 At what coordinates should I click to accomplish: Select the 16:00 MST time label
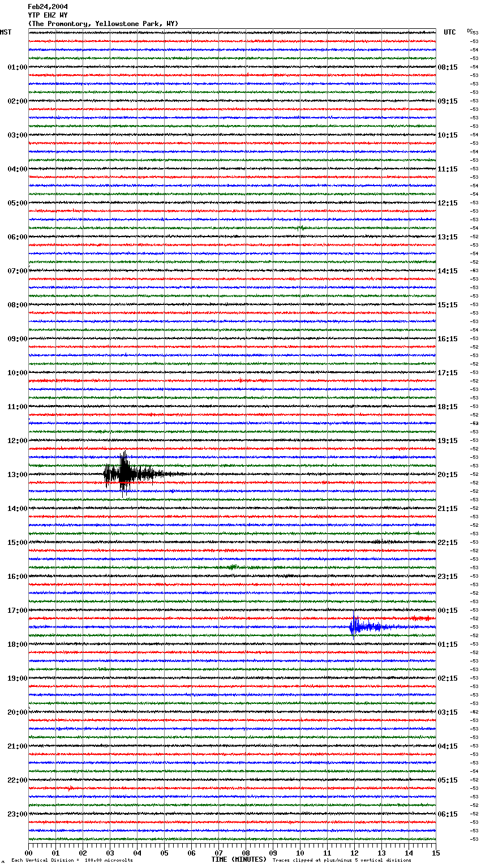[x=18, y=577]
